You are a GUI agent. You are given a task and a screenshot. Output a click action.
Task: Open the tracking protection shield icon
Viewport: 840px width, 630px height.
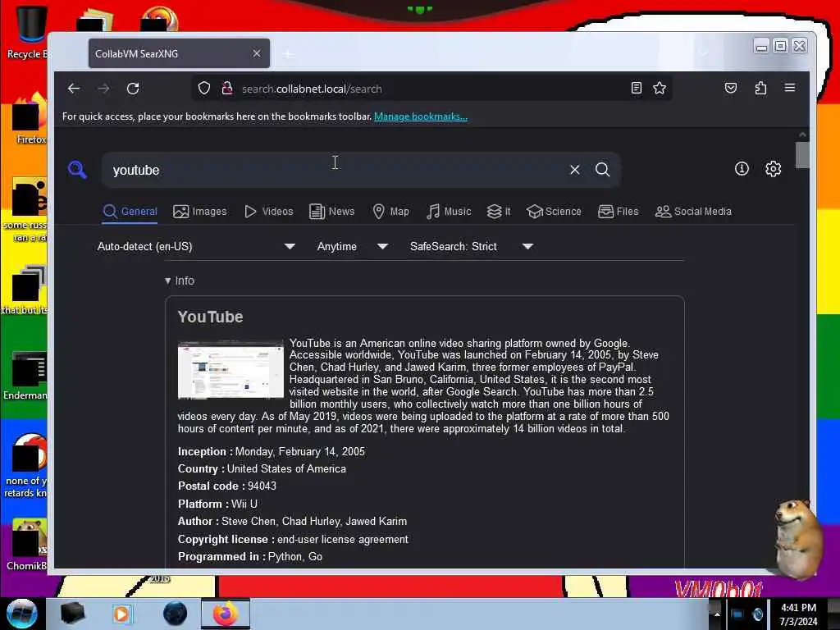point(204,88)
